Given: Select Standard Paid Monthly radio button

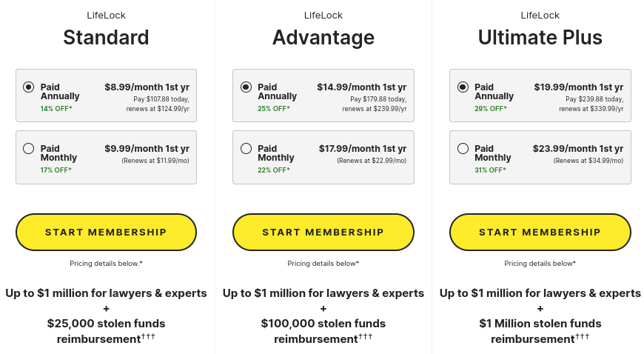Looking at the screenshot, I should coord(28,148).
